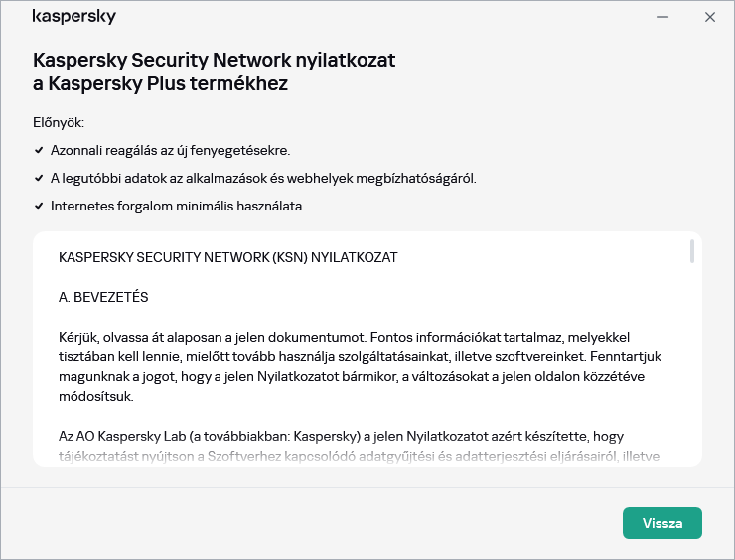Click the paragraph starting 'Az AO Kaspersky Lab'
The image size is (735, 560).
[358, 446]
